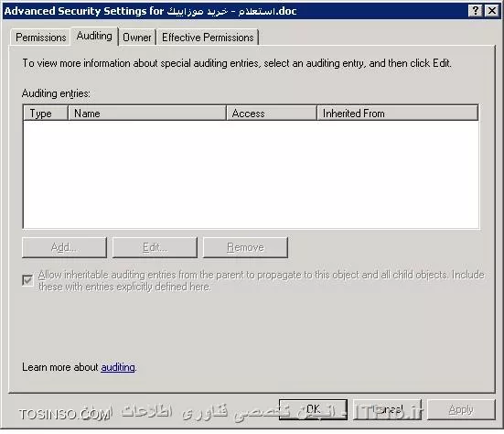Click the Cancel button

[x=387, y=409]
